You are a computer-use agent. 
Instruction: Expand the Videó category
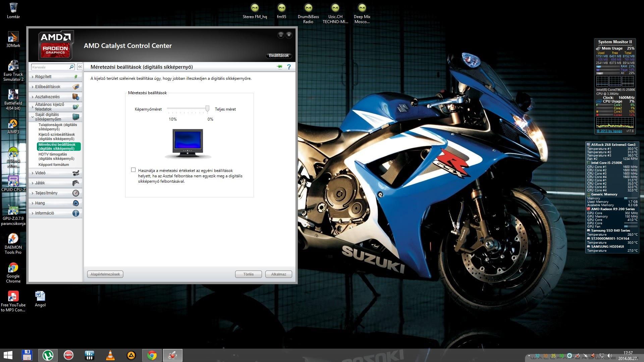coord(40,173)
